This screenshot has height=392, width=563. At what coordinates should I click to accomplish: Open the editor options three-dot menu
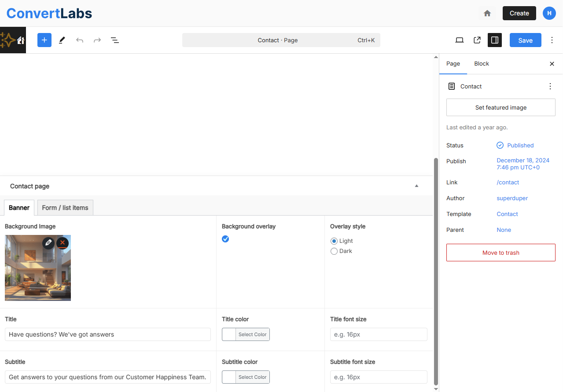point(552,40)
